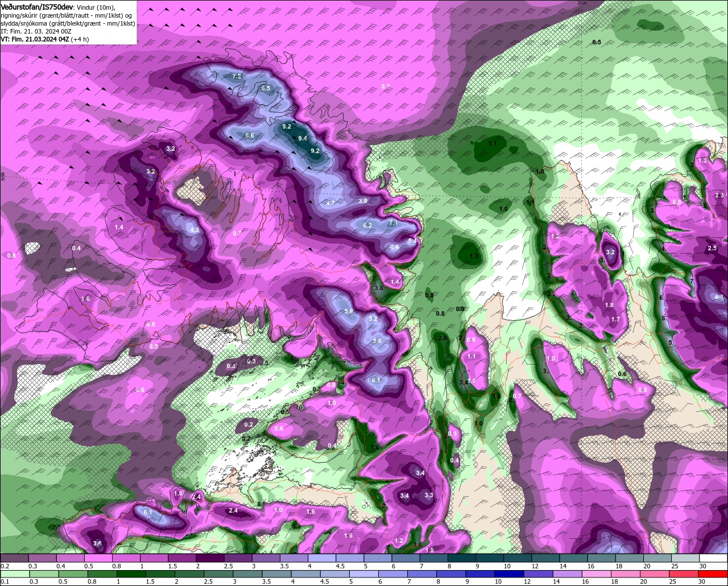Screen dimensions: 728x586
Task: Click the 7.1 value label on the map
Action: (x=392, y=224)
